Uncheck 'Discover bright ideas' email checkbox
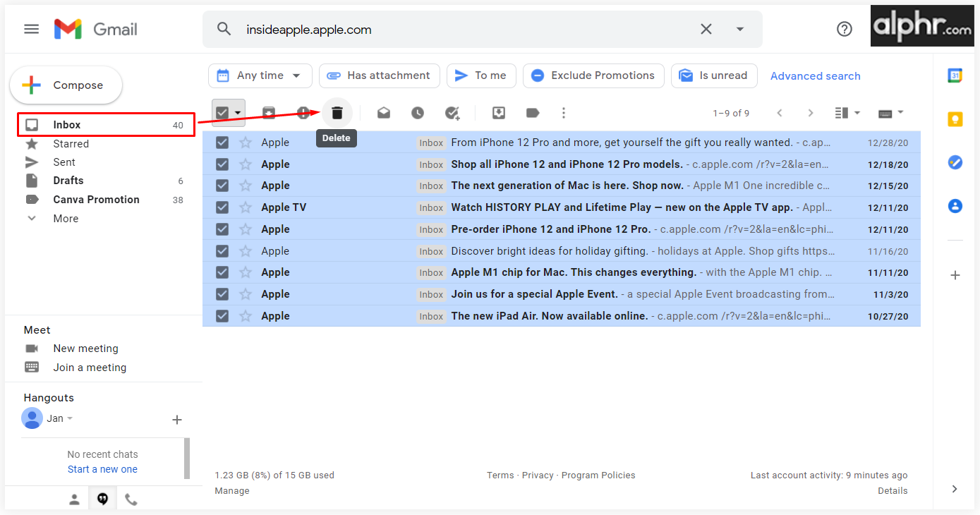980x515 pixels. [222, 251]
